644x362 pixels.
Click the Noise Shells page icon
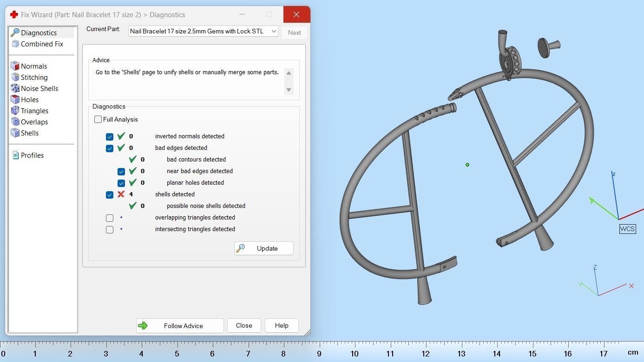point(15,88)
